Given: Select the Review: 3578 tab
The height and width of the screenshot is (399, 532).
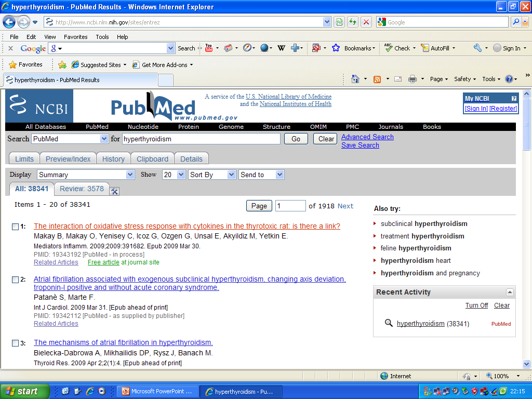Looking at the screenshot, I should 82,189.
